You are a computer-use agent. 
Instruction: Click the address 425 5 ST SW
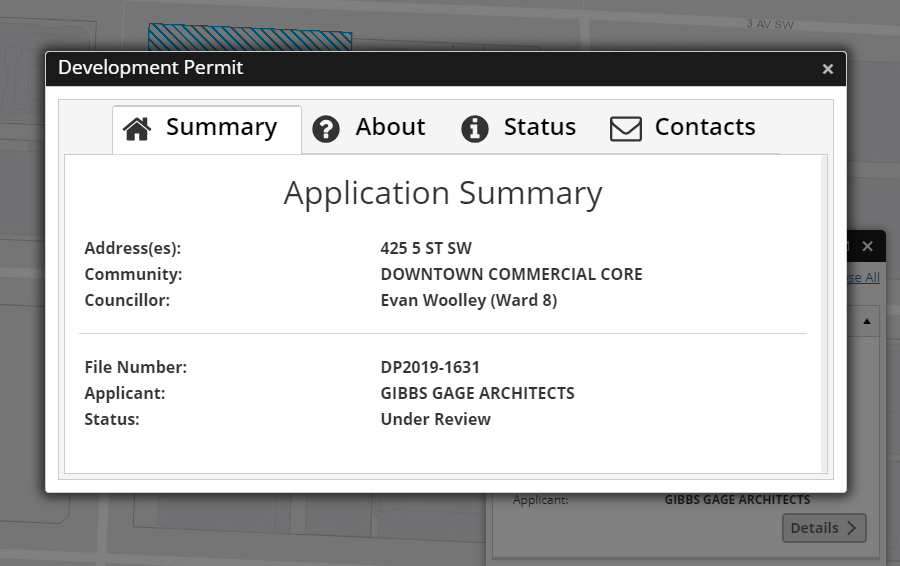point(425,248)
